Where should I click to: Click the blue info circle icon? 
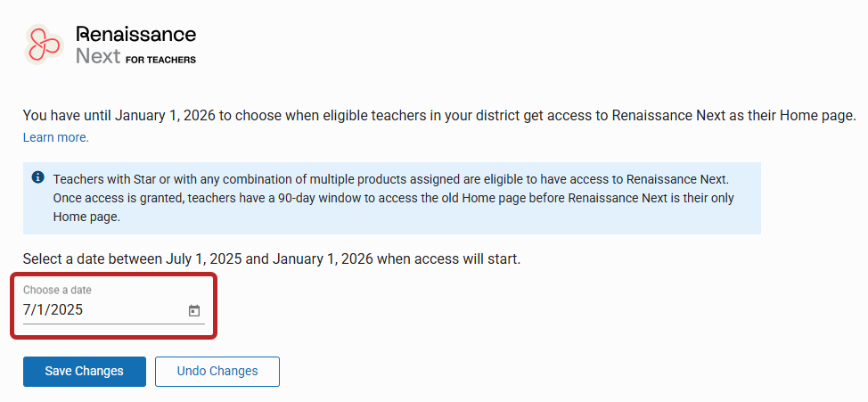[37, 177]
